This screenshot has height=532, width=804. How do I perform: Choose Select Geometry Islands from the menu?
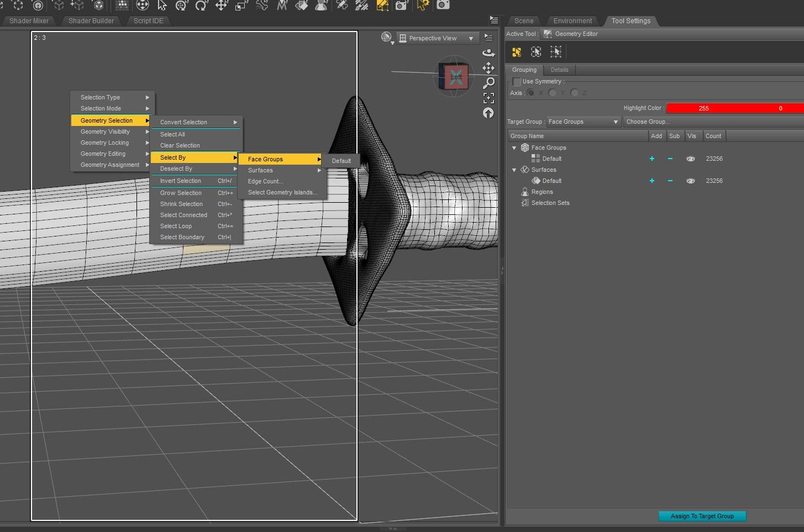tap(282, 192)
